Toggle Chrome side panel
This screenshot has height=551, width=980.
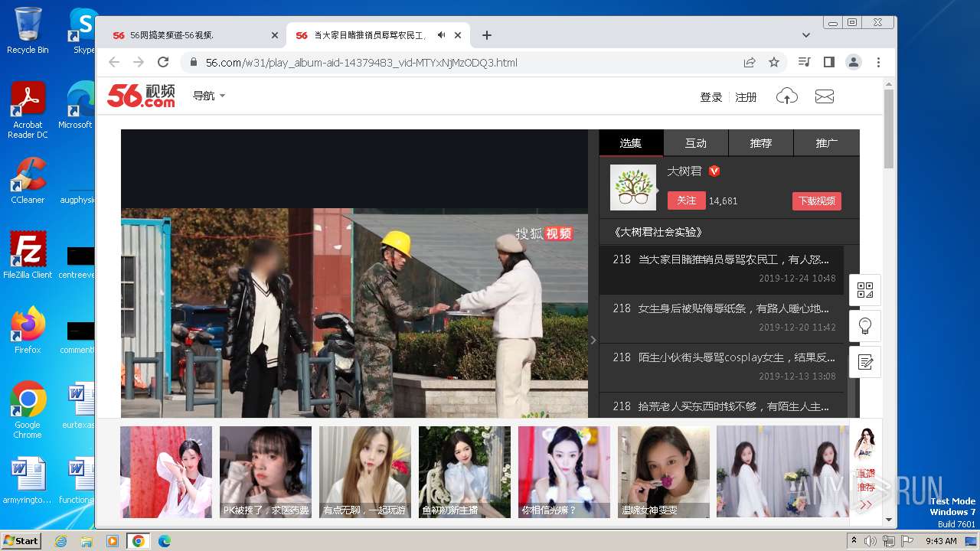pyautogui.click(x=828, y=62)
